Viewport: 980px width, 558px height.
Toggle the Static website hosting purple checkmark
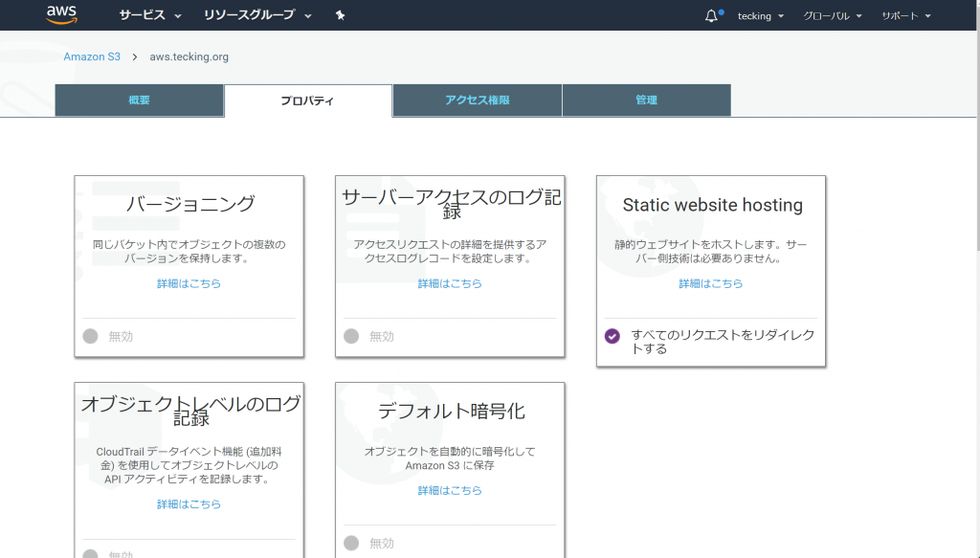pos(612,336)
